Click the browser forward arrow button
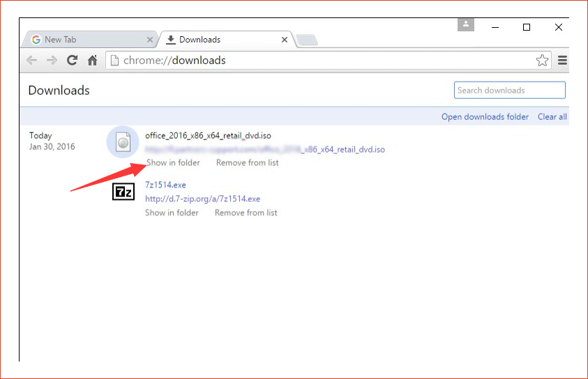 [x=52, y=61]
